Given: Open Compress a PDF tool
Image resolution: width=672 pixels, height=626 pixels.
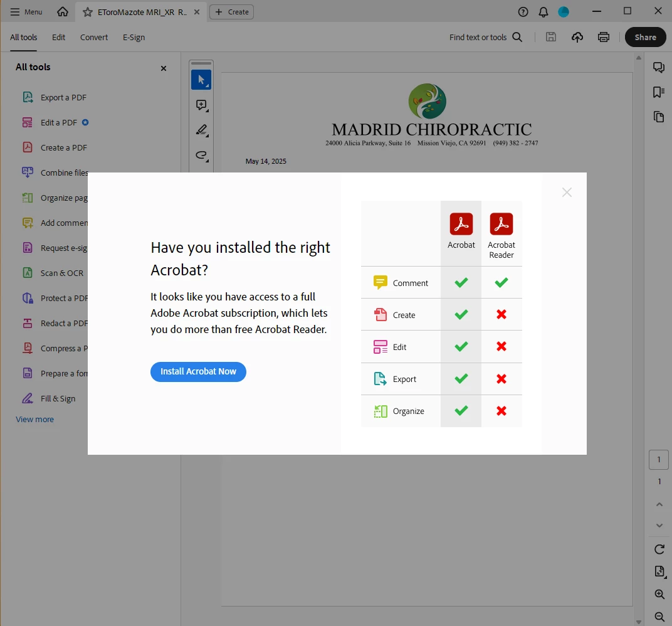Looking at the screenshot, I should point(55,348).
